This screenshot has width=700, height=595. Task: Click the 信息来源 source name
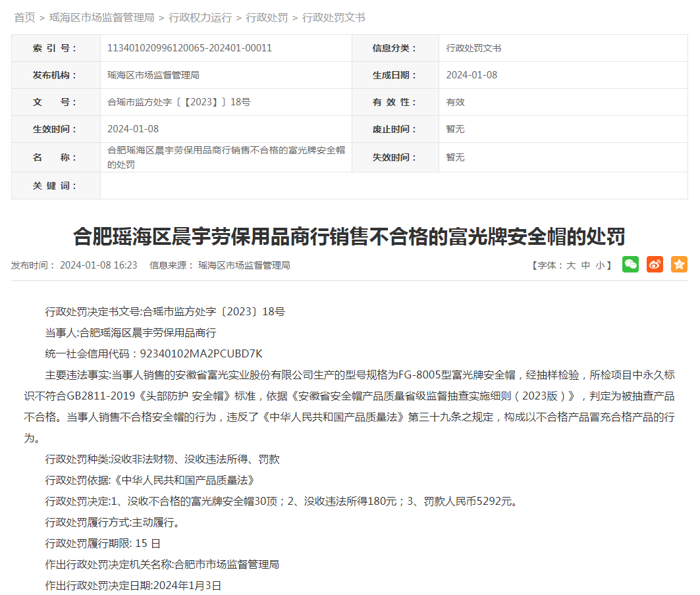(x=244, y=266)
